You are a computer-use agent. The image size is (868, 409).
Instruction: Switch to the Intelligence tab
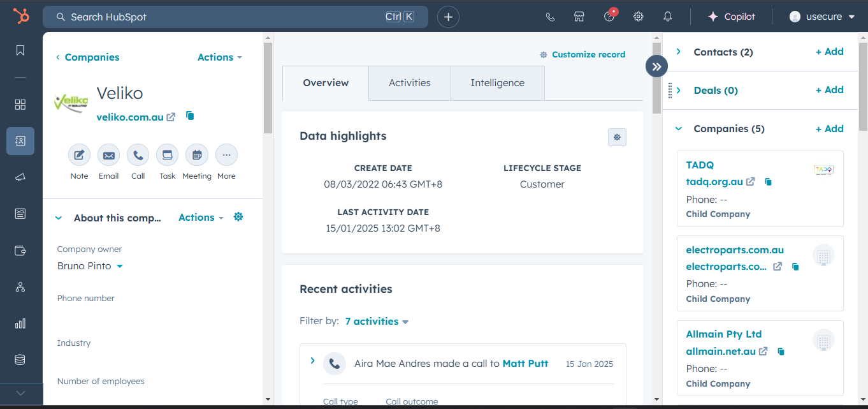498,83
